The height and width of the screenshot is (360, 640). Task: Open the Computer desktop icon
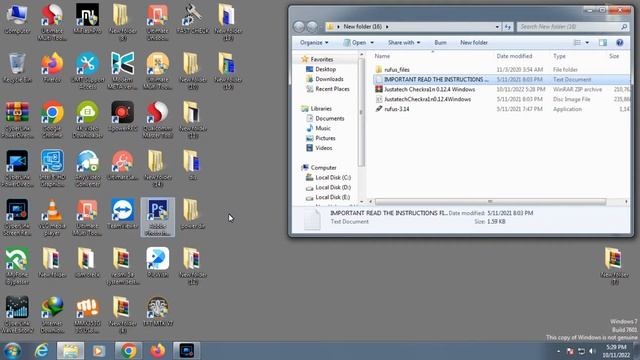pyautogui.click(x=17, y=20)
